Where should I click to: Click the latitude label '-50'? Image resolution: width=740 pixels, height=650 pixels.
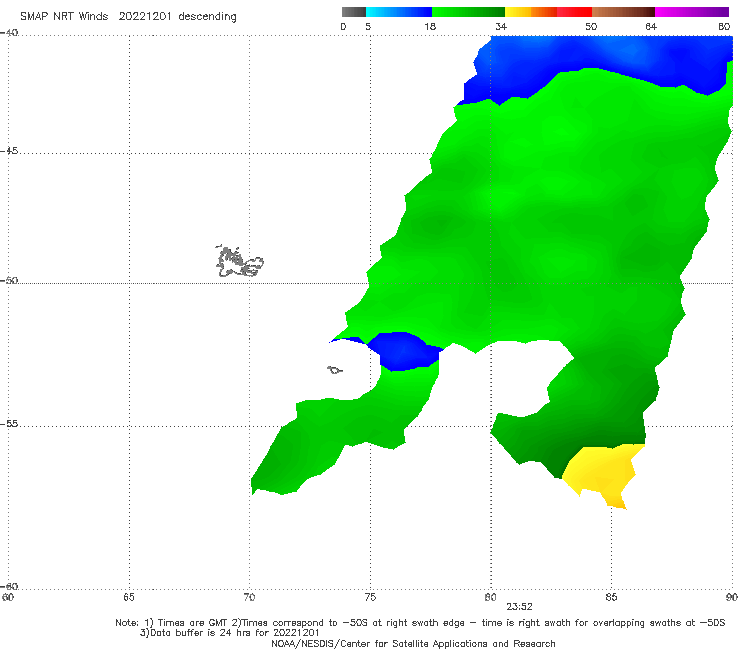9,280
